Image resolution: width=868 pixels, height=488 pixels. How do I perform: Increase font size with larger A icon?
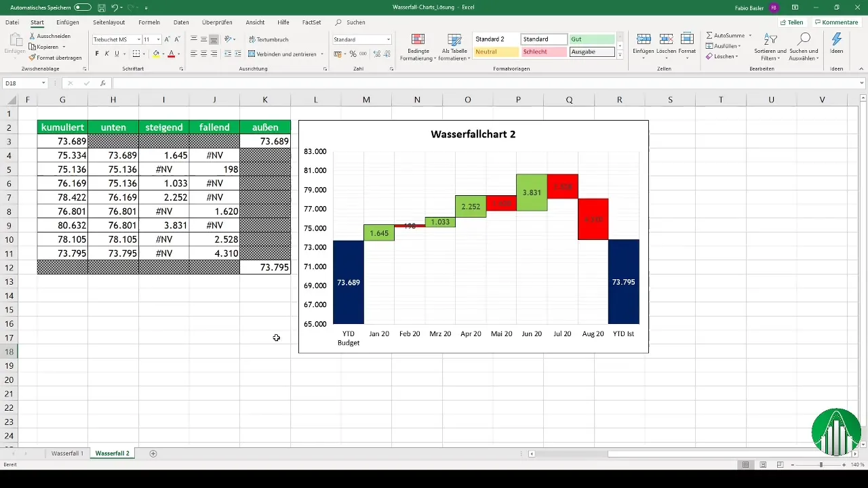(x=167, y=39)
